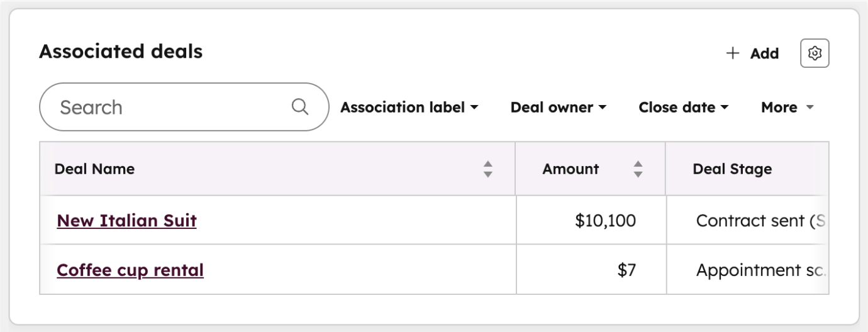Focus the Search deals input field
Viewport: 868px width, 332px height.
(184, 107)
